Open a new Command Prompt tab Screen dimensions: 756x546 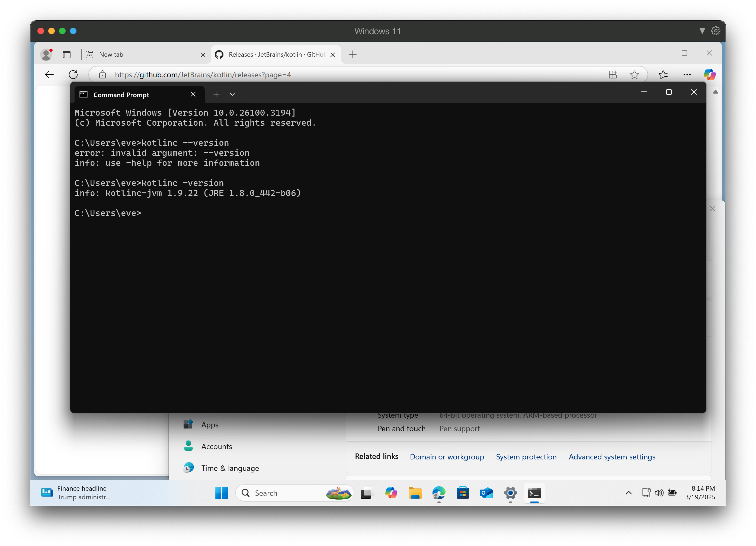[216, 94]
